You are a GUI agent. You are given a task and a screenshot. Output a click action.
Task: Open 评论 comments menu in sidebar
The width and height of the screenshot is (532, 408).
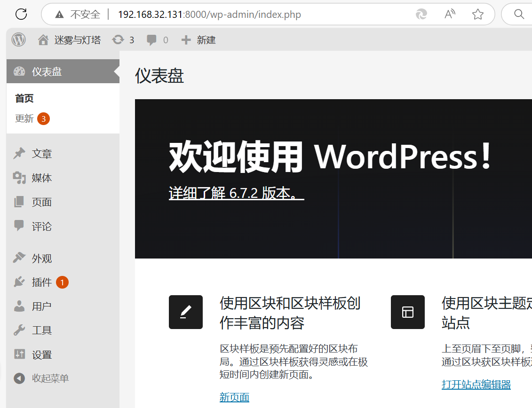click(x=42, y=226)
